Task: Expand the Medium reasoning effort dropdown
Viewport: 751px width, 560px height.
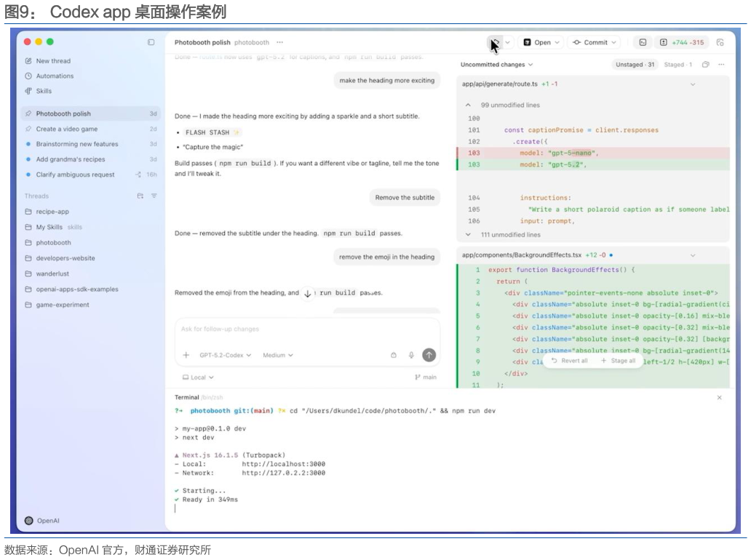Action: tap(277, 355)
